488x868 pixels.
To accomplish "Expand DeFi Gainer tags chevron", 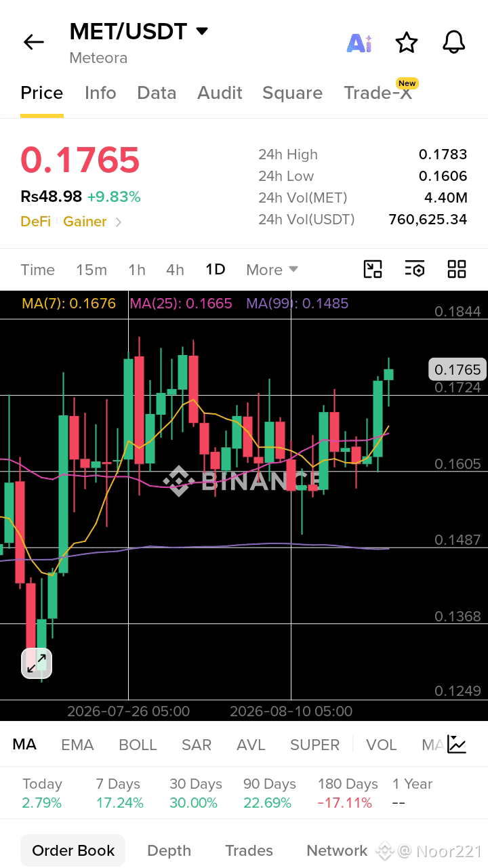I will pos(119,222).
